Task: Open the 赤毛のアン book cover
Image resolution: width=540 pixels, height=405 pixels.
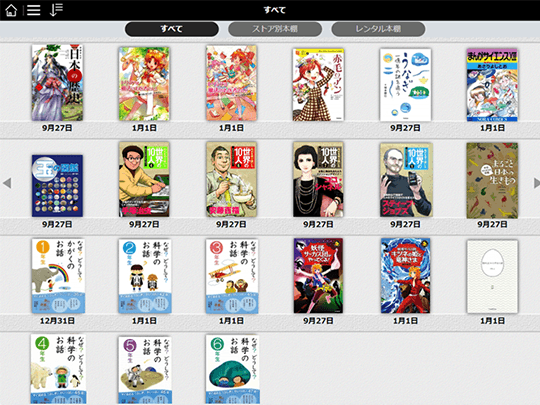Action: point(318,85)
